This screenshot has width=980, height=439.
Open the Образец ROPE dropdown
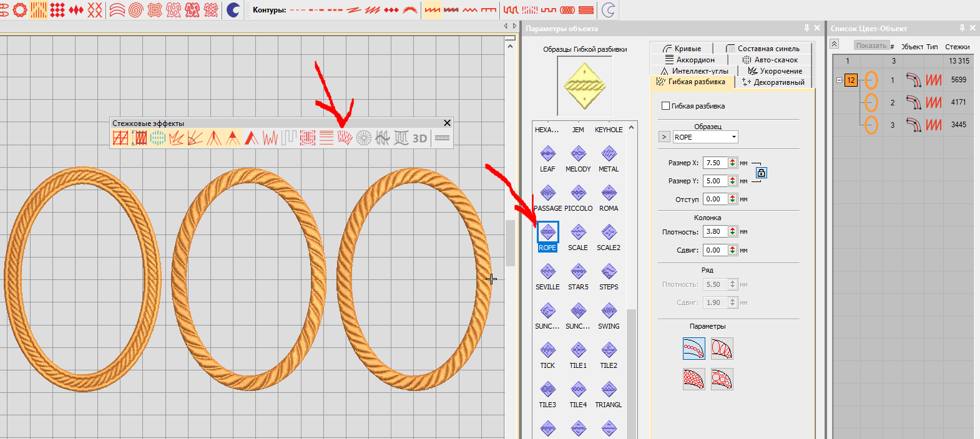[x=734, y=137]
